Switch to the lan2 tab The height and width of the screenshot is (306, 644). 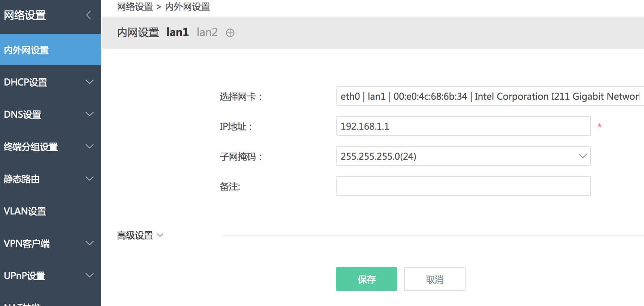coord(207,32)
